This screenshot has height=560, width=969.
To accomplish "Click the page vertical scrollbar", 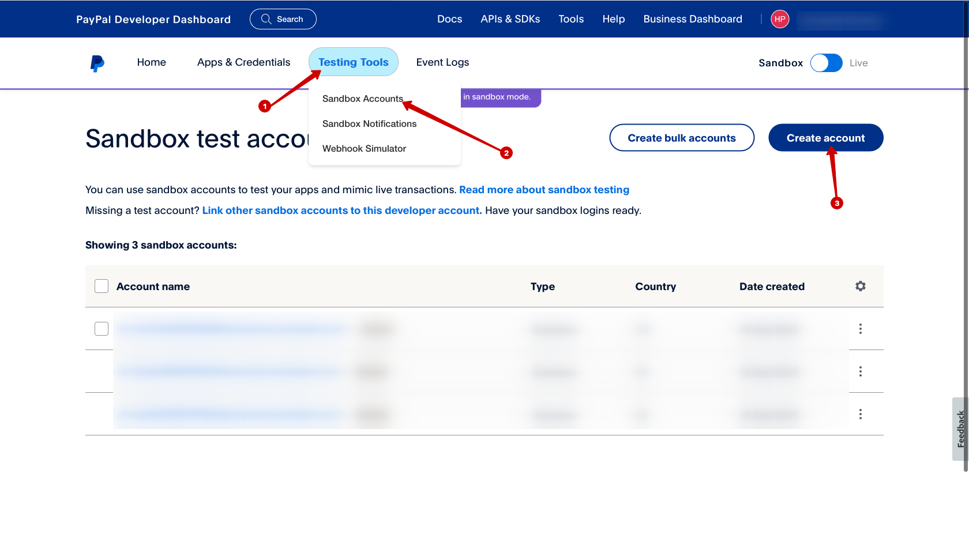I will (x=966, y=236).
